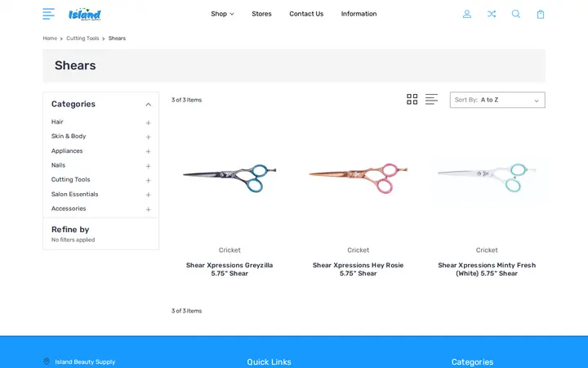Screen dimensions: 588x368
Task: Open the Skin & Body category link
Action: point(69,136)
